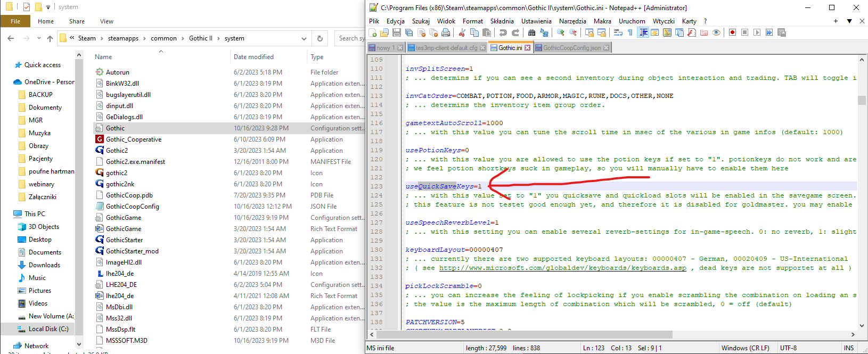Click Notepad++ vertical scrollbar thumb
868x354 pixels.
click(x=862, y=100)
